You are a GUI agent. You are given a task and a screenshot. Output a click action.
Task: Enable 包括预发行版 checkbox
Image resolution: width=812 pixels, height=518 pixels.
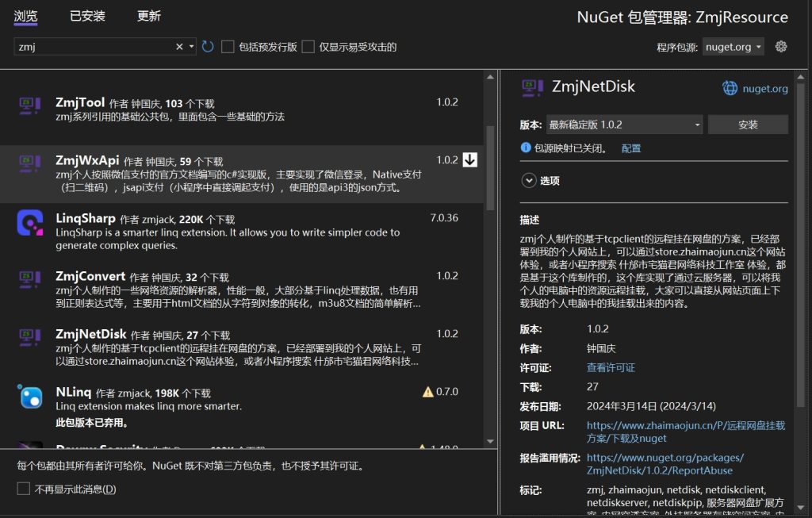click(227, 47)
